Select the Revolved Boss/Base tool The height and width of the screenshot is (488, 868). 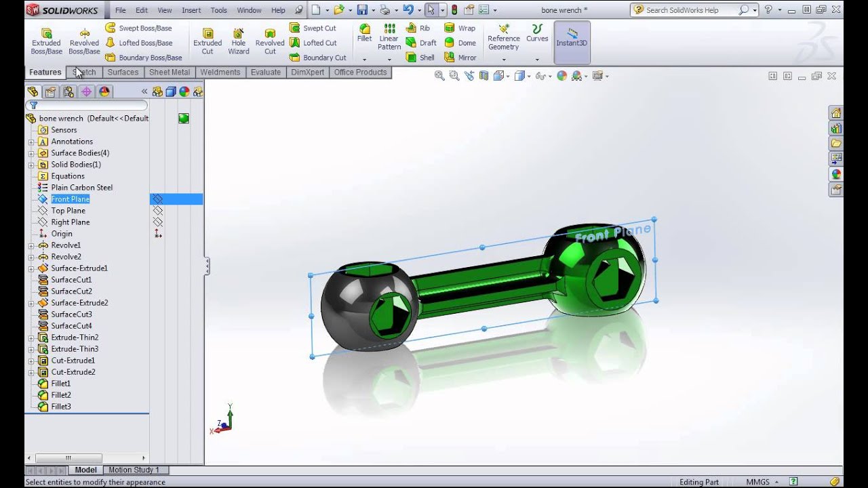(x=84, y=41)
